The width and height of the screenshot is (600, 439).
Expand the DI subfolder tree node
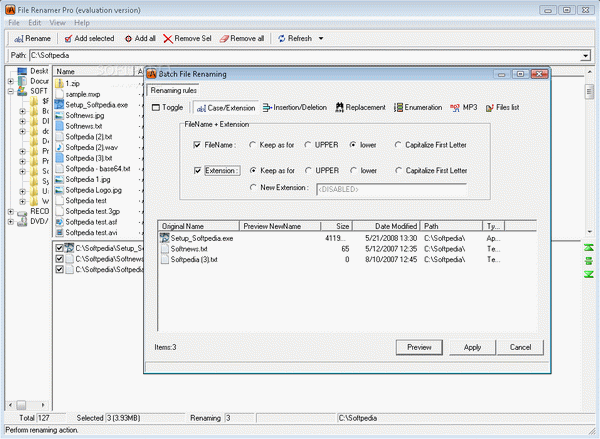23,121
